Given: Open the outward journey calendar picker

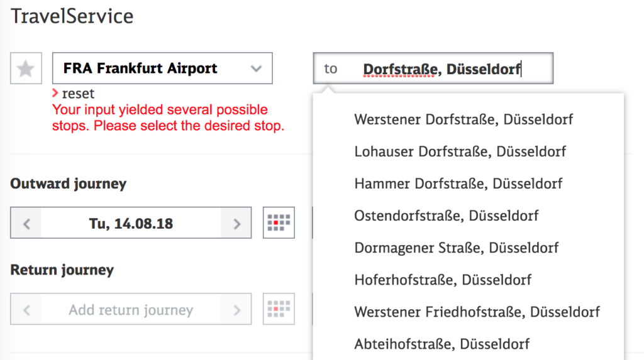Looking at the screenshot, I should (x=279, y=223).
